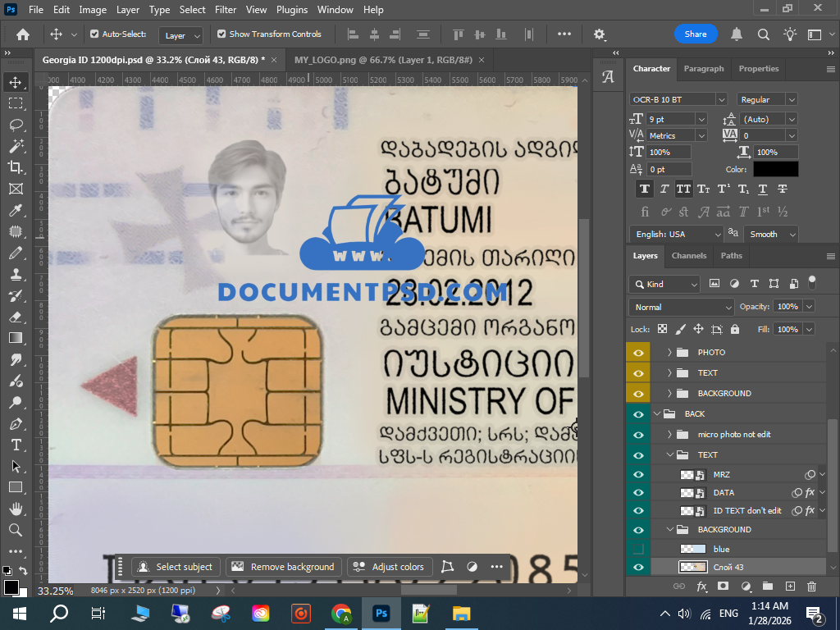Viewport: 840px width, 630px height.
Task: Click the Adjust colors button
Action: [x=390, y=567]
